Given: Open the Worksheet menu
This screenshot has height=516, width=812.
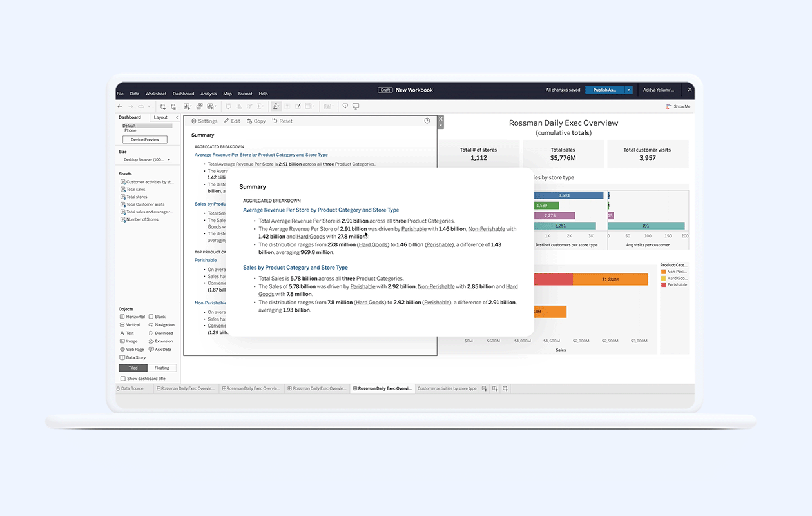Looking at the screenshot, I should click(x=156, y=94).
